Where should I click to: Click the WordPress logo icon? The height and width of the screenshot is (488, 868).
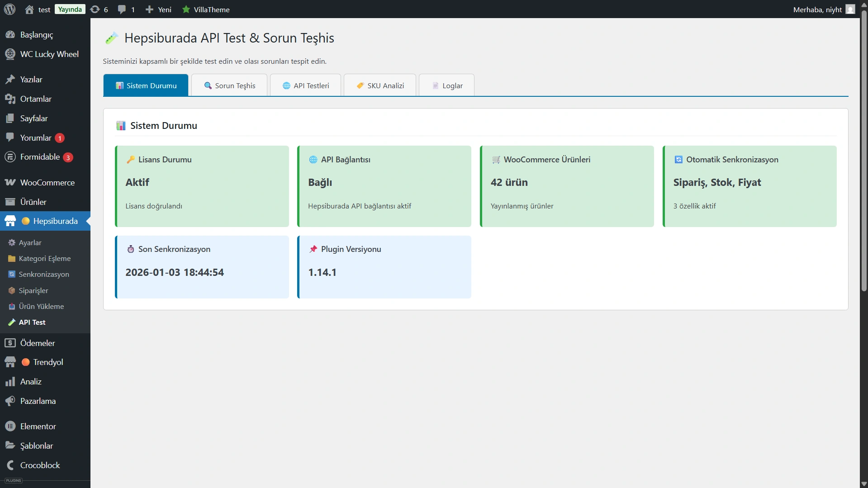click(9, 9)
